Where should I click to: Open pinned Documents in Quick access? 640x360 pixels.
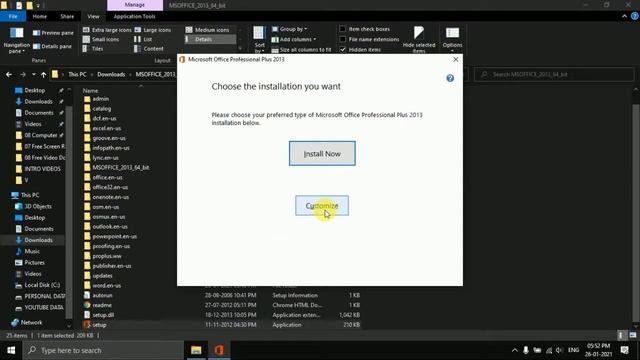pos(39,113)
